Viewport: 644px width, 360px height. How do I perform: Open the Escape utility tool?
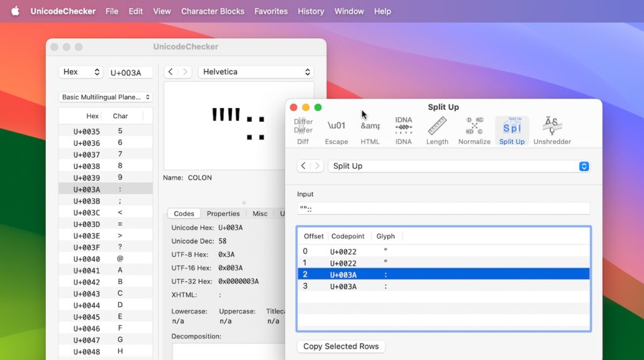click(x=336, y=131)
